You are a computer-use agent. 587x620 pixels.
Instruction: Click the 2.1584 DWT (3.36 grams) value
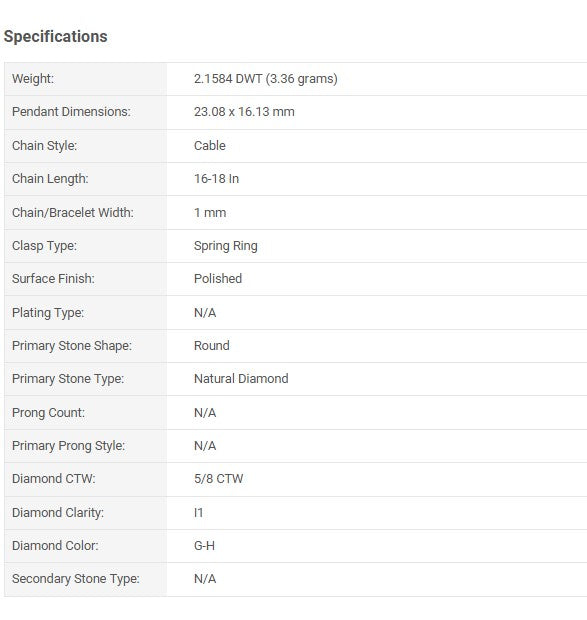(266, 79)
